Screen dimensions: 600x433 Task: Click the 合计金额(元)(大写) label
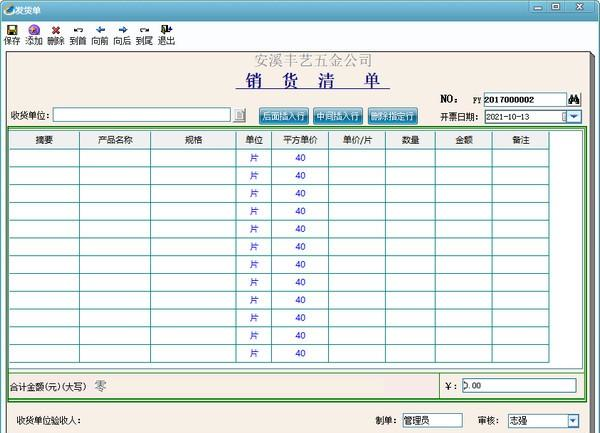tap(48, 387)
